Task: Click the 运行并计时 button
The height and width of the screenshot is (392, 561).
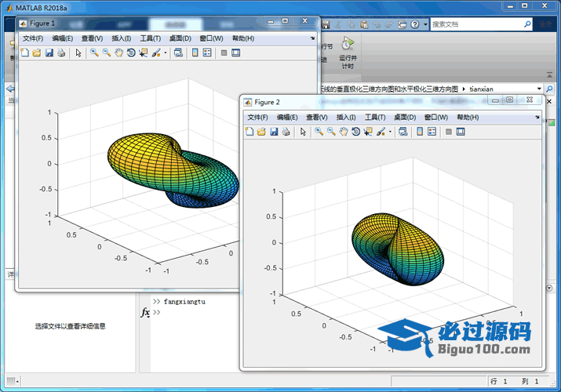Action: (348, 52)
